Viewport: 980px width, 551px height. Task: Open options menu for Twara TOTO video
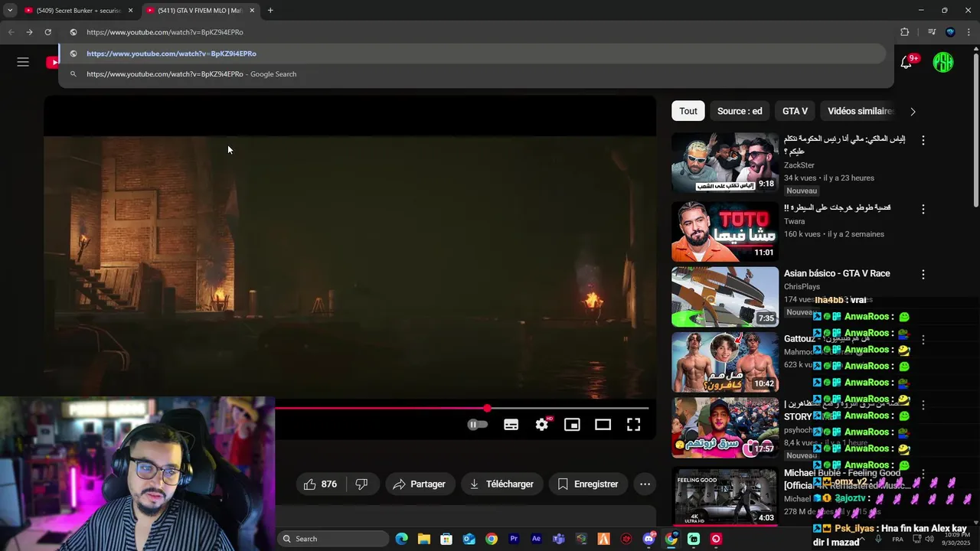click(x=923, y=210)
